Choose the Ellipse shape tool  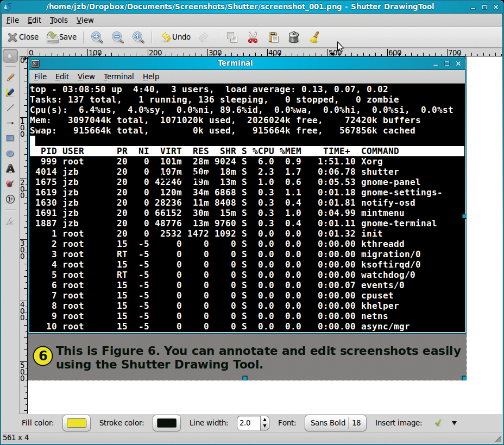pos(10,154)
